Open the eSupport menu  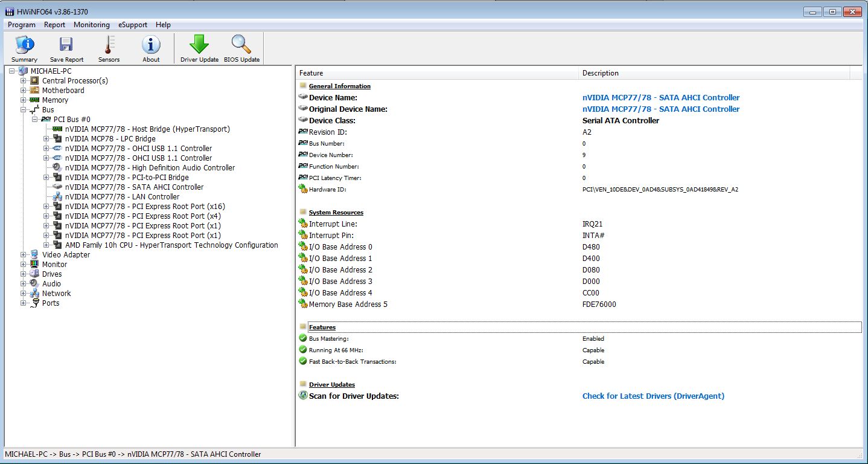click(133, 25)
